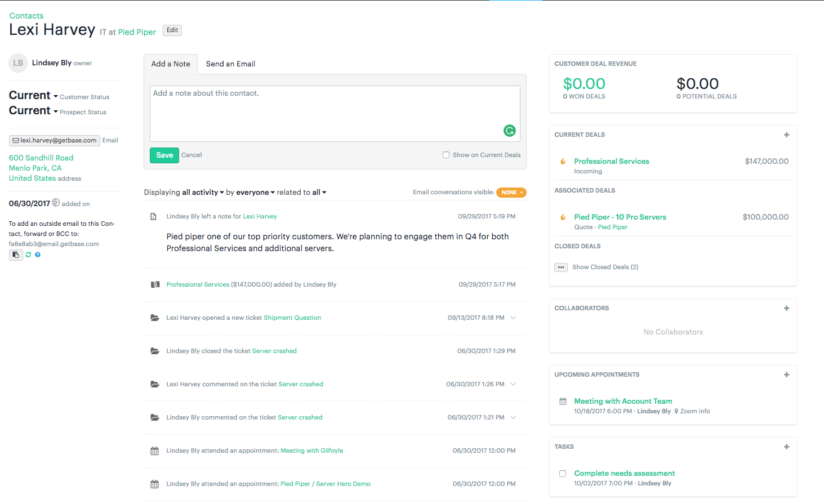Viewport: 824px width, 504px height.
Task: Save the new note
Action: 164,155
